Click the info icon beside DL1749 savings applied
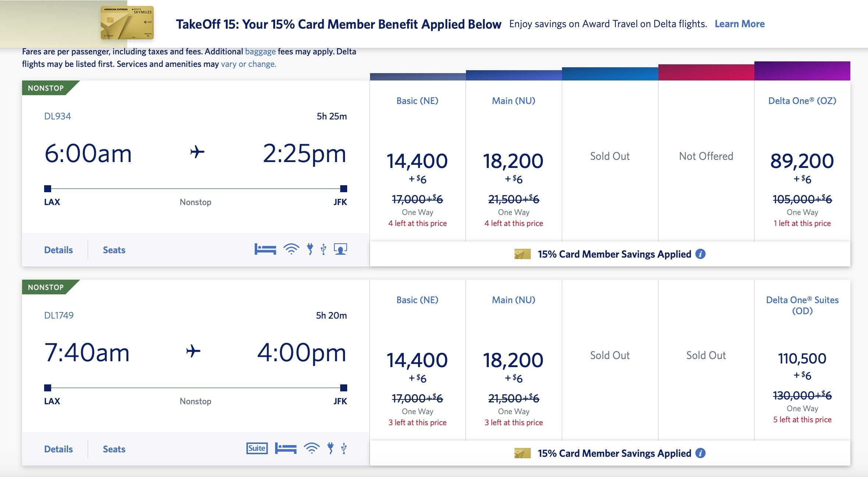The image size is (868, 477). click(700, 453)
